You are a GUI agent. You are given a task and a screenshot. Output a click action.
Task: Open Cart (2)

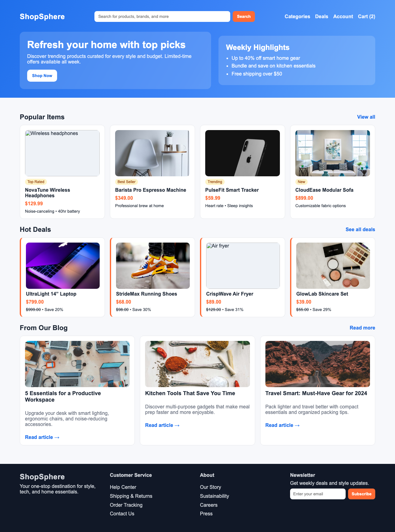[367, 17]
